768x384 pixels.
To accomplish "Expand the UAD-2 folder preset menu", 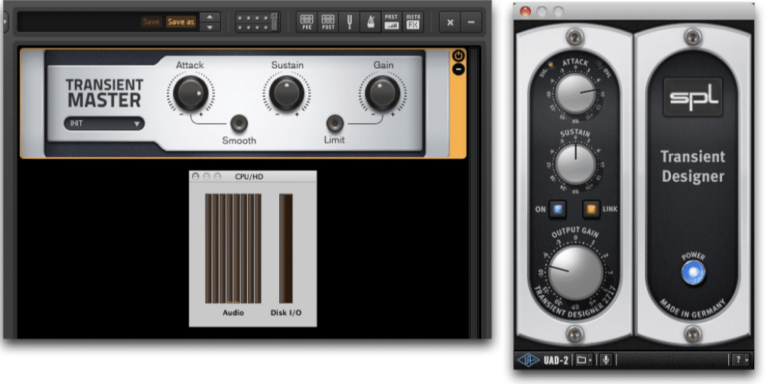I will pos(584,360).
